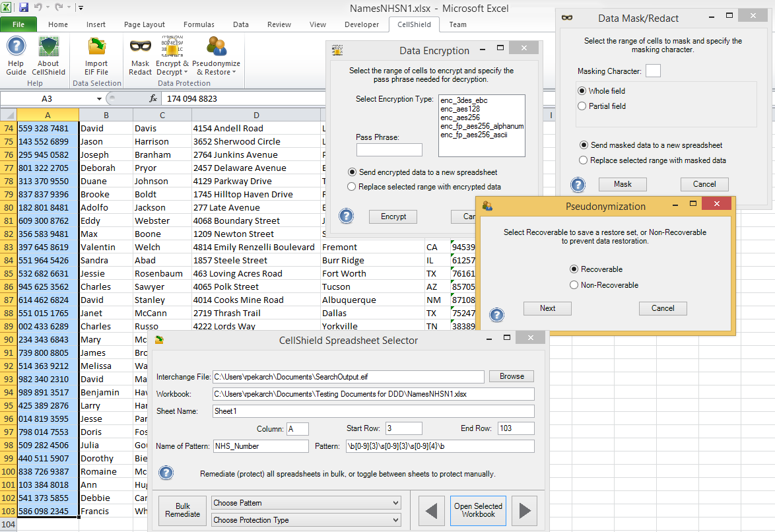Click Data Mask/Redact title bar mask icon
Image resolution: width=775 pixels, height=532 pixels.
pos(567,18)
